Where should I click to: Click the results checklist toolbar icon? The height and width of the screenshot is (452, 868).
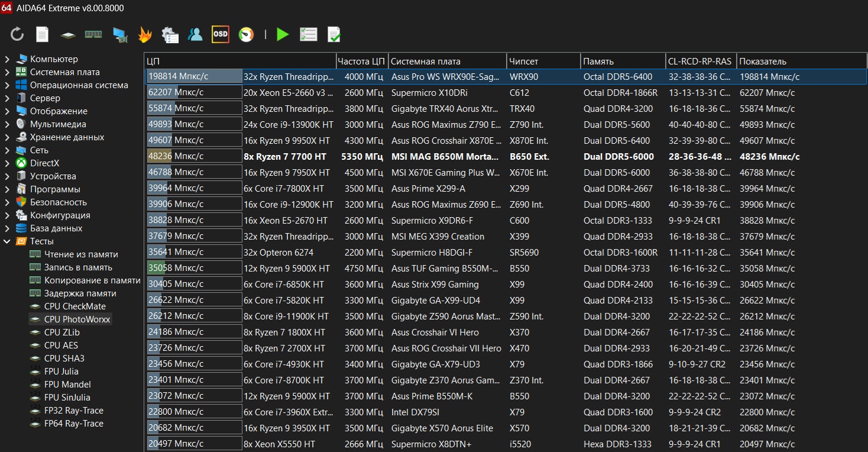click(309, 34)
